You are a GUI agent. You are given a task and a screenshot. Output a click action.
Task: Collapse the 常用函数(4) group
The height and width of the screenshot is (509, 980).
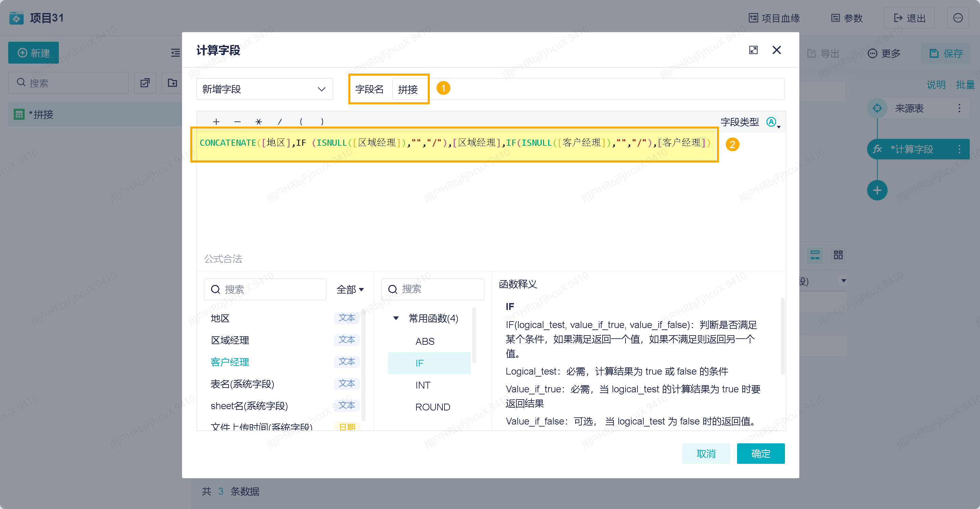pyautogui.click(x=396, y=318)
